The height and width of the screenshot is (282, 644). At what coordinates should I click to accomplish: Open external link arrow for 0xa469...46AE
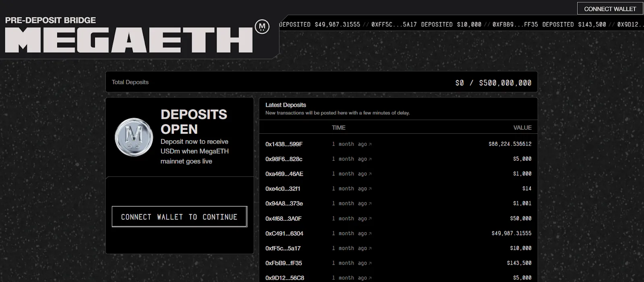pyautogui.click(x=370, y=174)
